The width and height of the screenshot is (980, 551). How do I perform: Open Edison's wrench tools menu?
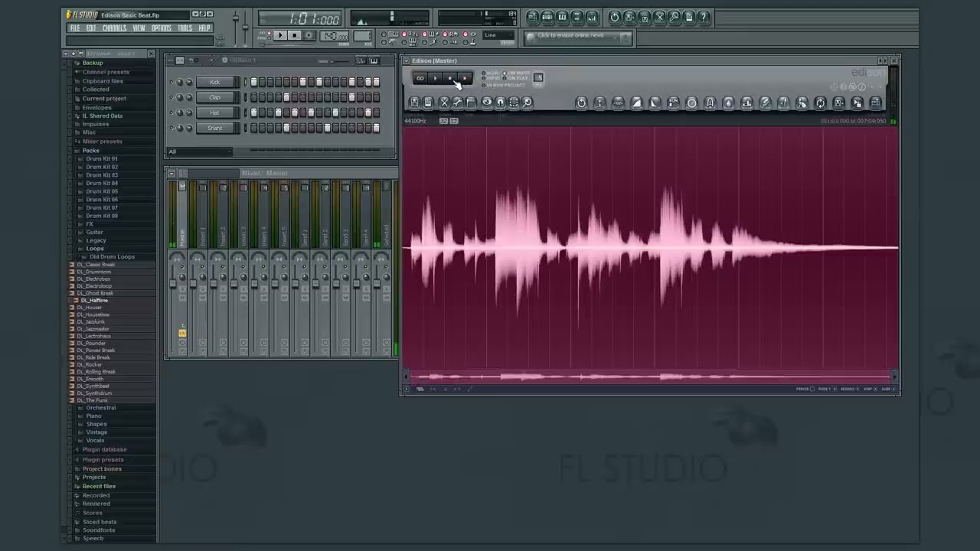457,103
